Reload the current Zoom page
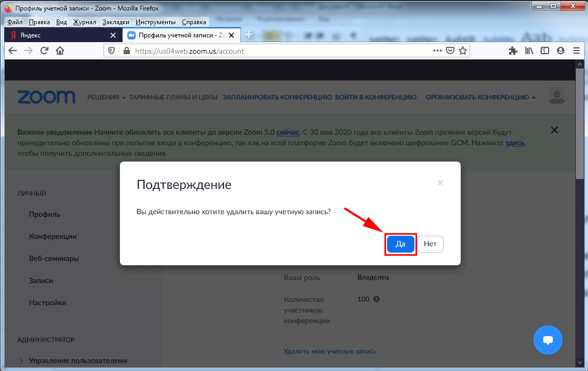Viewport: 588px width, 371px height. click(x=45, y=51)
